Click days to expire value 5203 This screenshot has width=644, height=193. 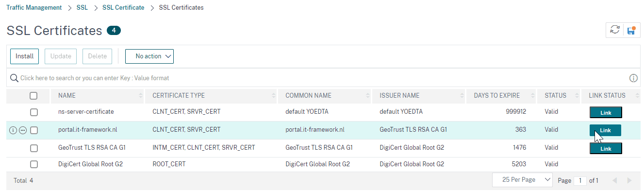[519, 164]
